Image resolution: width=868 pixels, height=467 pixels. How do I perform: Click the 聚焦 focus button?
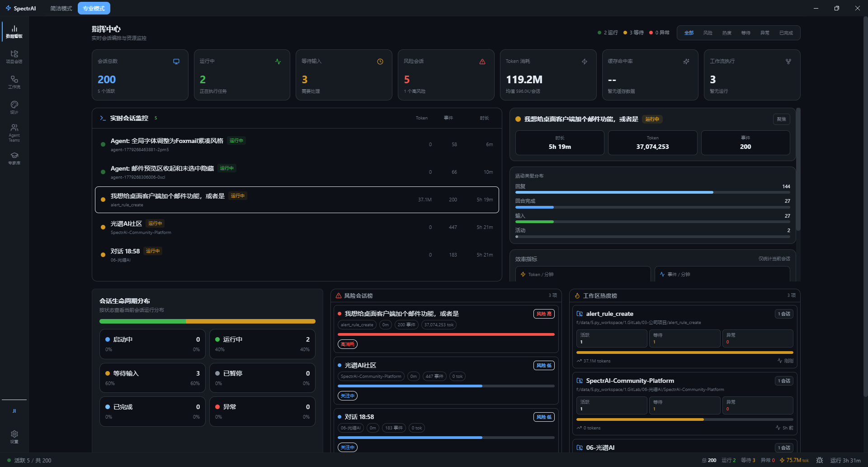[781, 119]
